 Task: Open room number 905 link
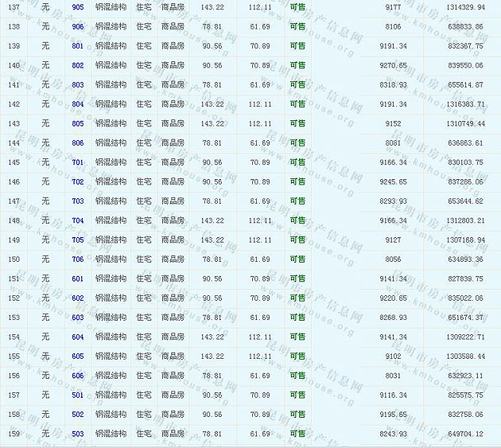(77, 7)
